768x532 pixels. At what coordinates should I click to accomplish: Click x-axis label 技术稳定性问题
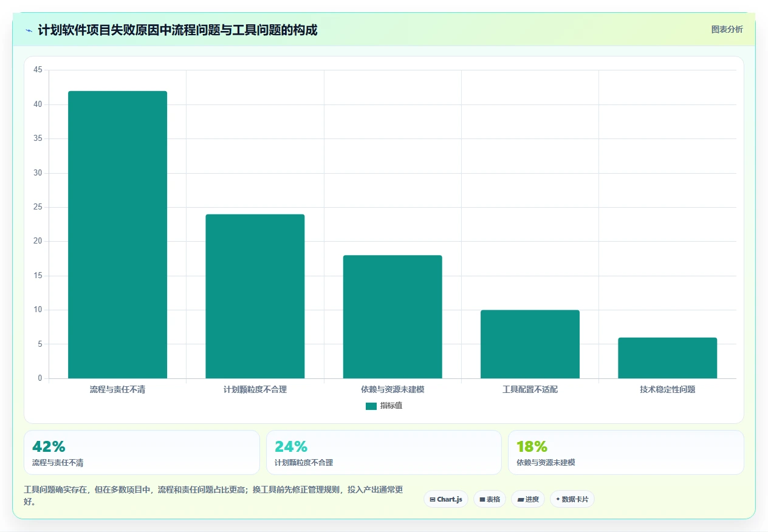coord(667,389)
